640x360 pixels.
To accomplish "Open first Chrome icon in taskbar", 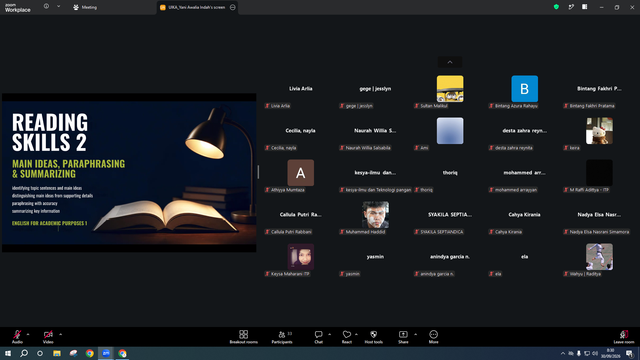I will [89, 353].
